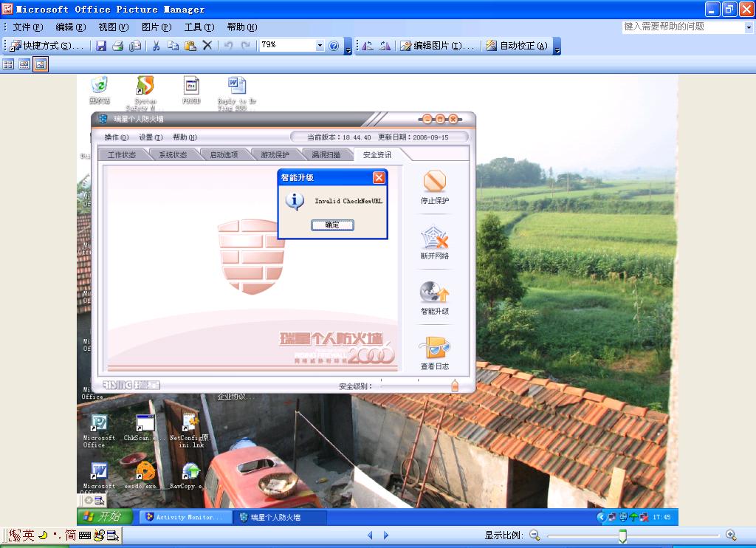Apply 自动校正 auto correct
756x548 pixels.
(517, 46)
